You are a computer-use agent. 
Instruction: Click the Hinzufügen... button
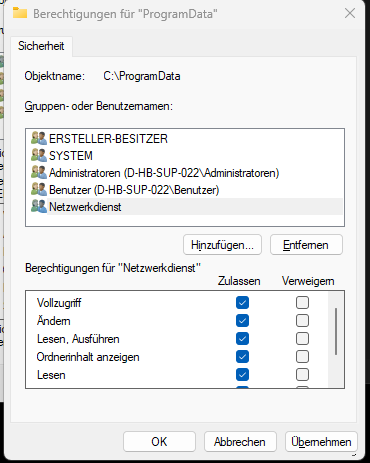(x=222, y=245)
